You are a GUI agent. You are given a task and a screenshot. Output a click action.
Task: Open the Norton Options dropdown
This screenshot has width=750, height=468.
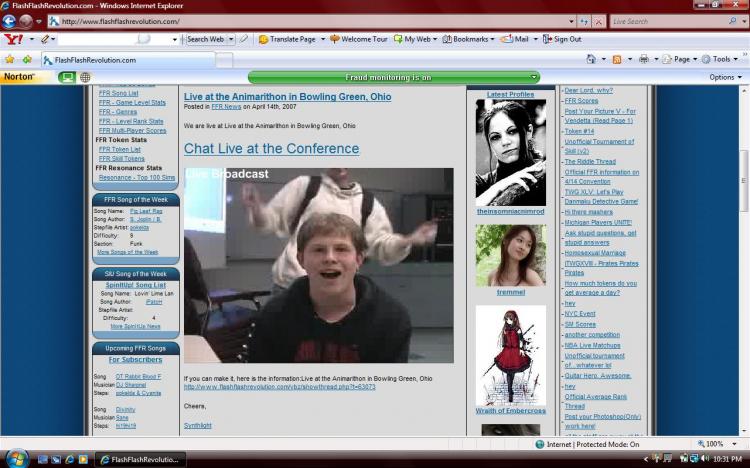[726, 77]
